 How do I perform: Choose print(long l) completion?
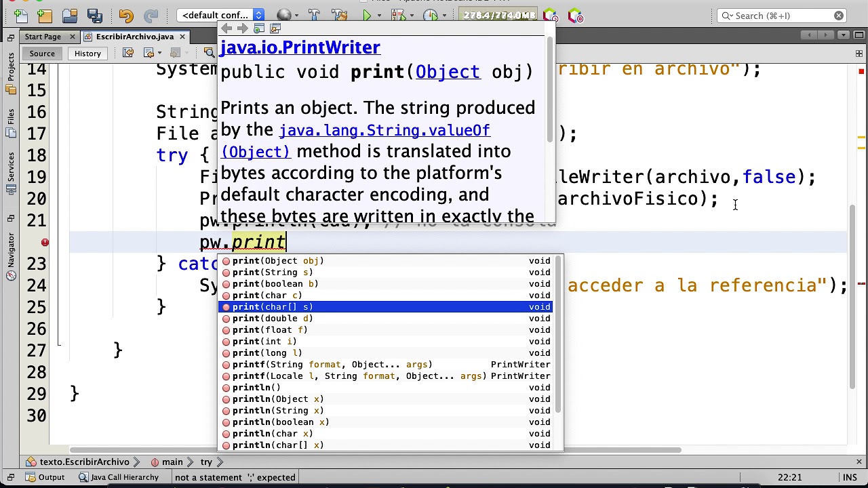[385, 353]
